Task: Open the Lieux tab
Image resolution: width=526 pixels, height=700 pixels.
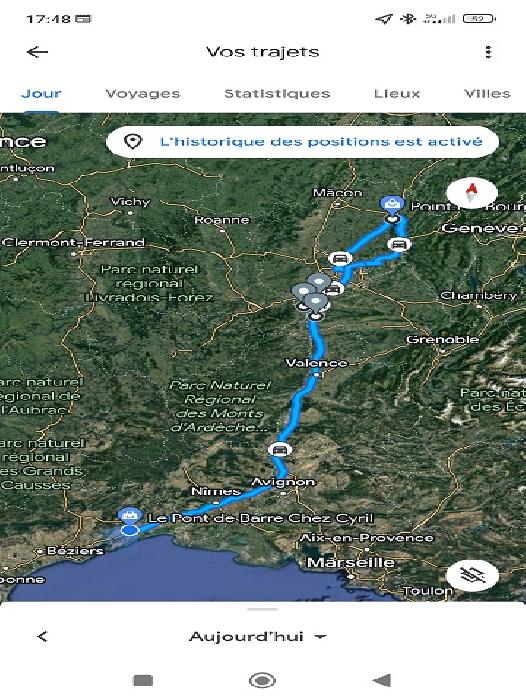Action: click(x=397, y=93)
